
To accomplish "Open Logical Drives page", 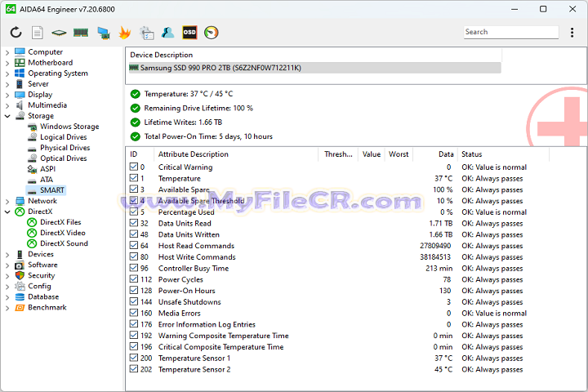I will (x=64, y=137).
